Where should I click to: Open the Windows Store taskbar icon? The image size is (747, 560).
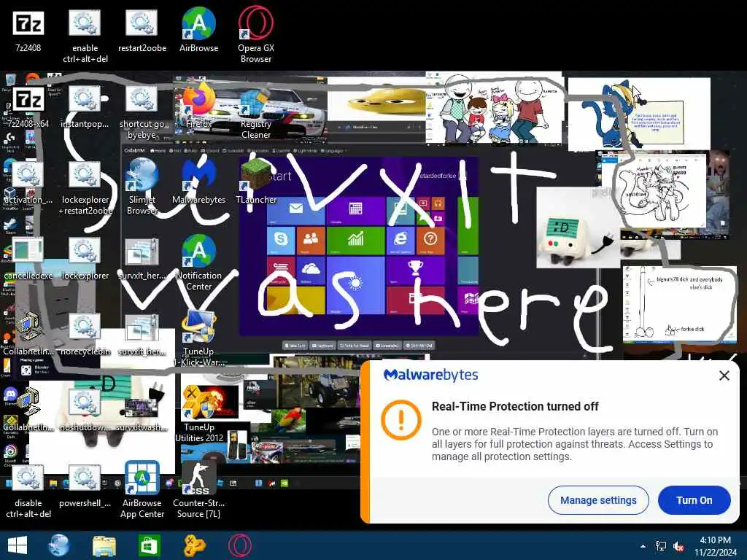coord(149,545)
